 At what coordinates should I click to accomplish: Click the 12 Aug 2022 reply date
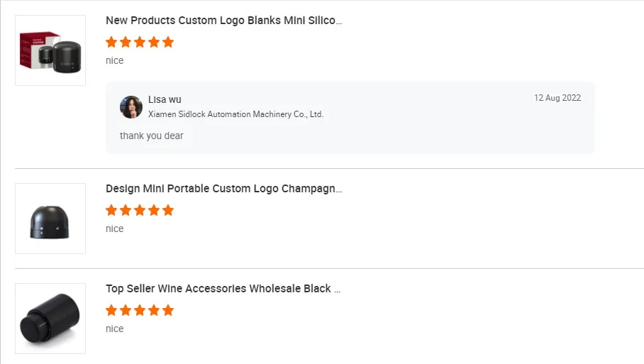(x=557, y=98)
